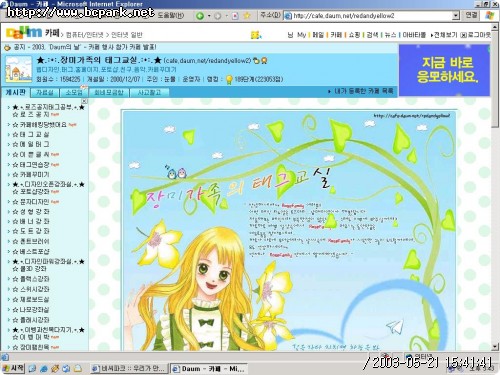Open the 태그연습장 board

point(31,165)
